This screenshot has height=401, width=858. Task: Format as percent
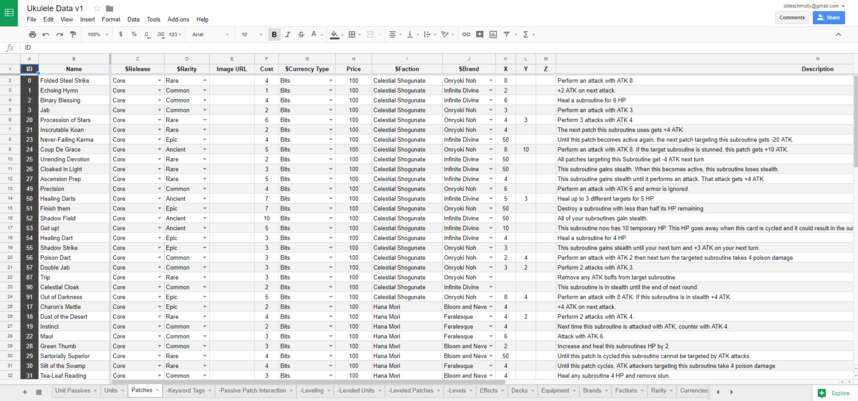[x=134, y=34]
